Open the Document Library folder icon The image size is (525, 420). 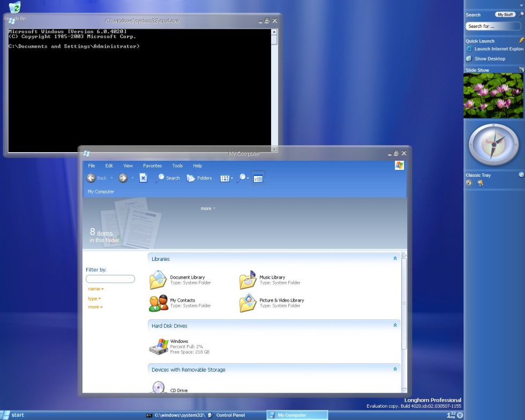157,280
